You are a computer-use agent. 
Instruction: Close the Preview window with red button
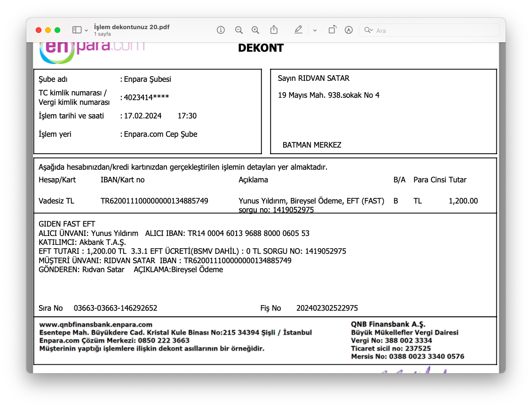(39, 30)
